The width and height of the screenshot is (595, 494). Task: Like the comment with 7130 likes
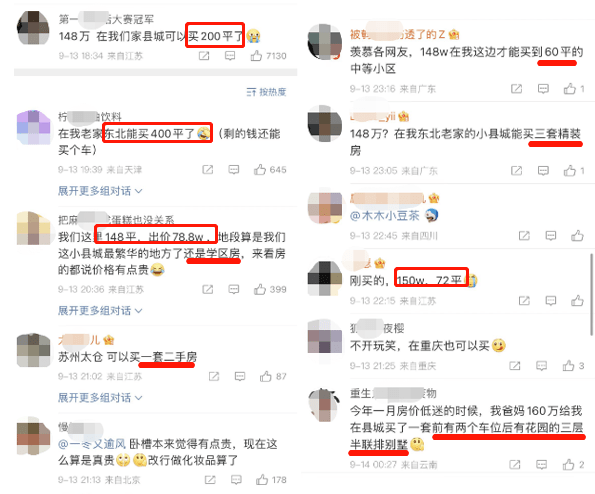coord(256,56)
